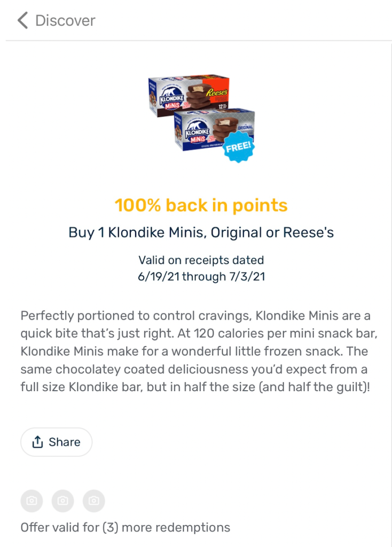392x547 pixels.
Task: Click the "Valid on receipts dated" line
Action: point(201,261)
